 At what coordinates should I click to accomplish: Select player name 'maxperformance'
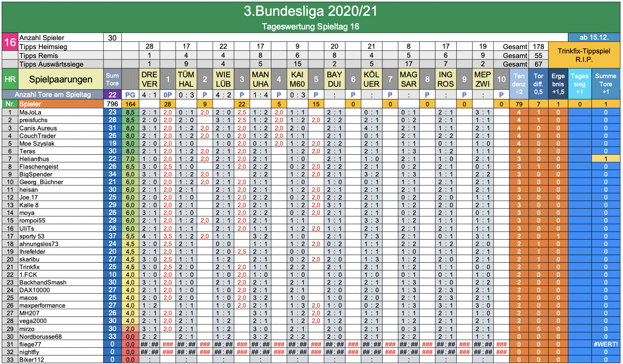[42, 305]
